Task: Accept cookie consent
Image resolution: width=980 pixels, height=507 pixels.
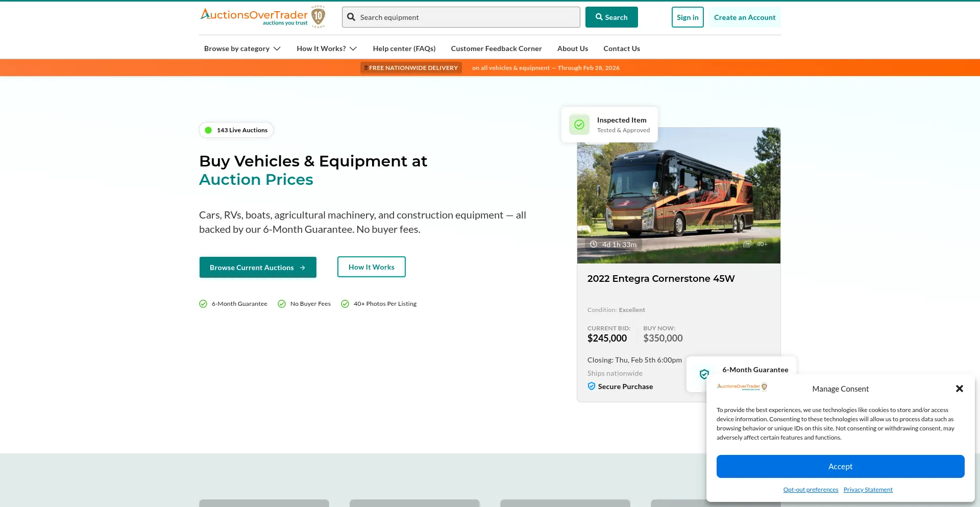Action: (841, 467)
